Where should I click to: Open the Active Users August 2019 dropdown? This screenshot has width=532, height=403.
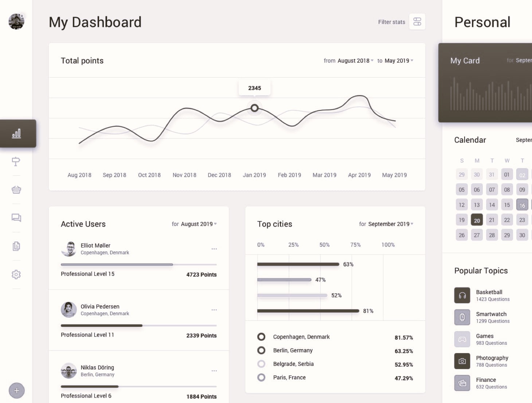click(199, 224)
